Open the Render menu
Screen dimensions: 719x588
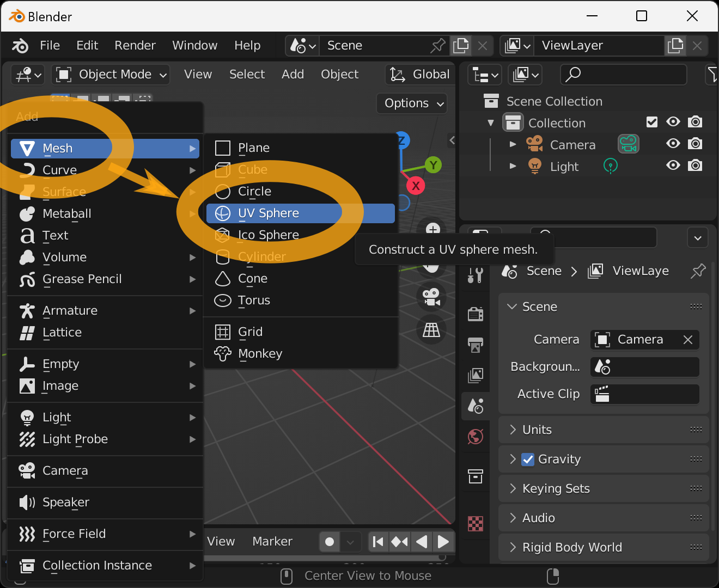coord(135,46)
